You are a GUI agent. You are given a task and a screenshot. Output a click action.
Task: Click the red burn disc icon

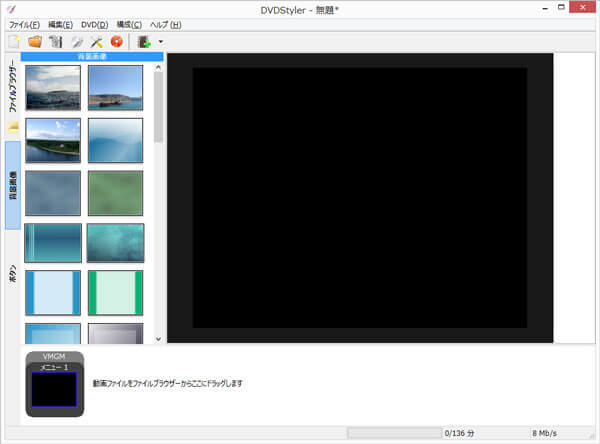117,41
